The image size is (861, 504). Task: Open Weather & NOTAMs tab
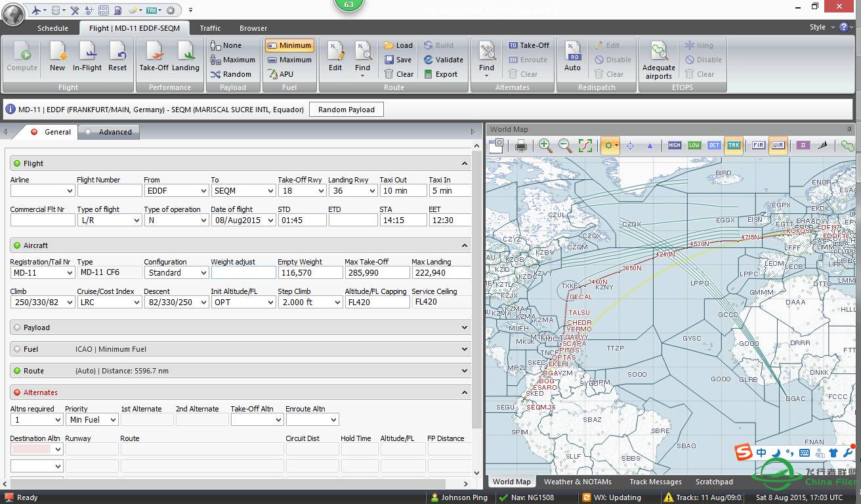coord(577,482)
